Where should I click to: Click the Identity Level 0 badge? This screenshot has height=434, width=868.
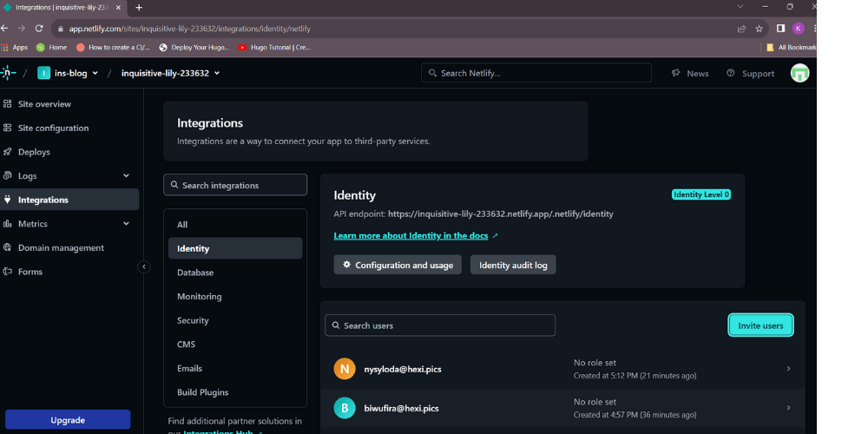700,194
